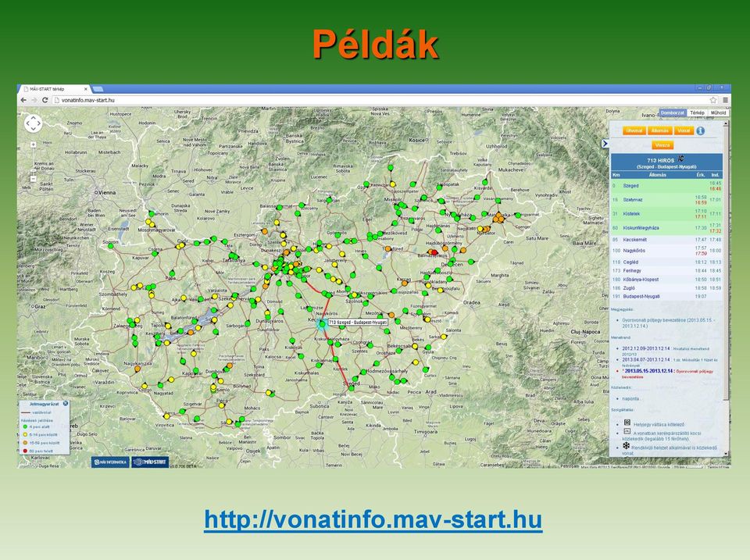
Task: Switch map view to Műhold
Action: click(718, 112)
